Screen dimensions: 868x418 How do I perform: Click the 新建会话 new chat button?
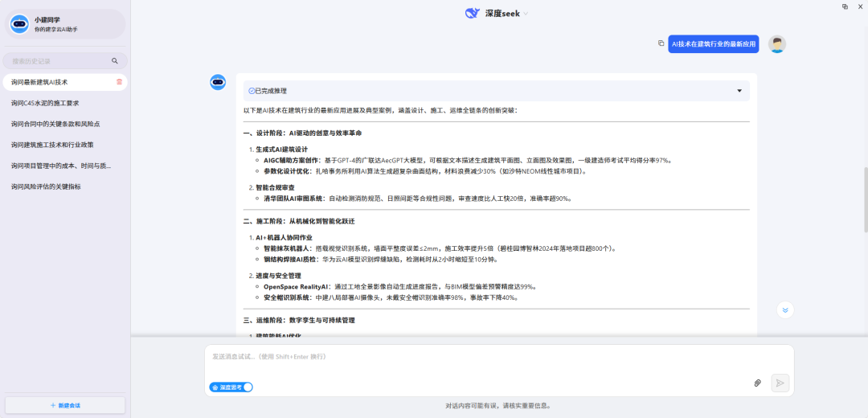tap(64, 405)
